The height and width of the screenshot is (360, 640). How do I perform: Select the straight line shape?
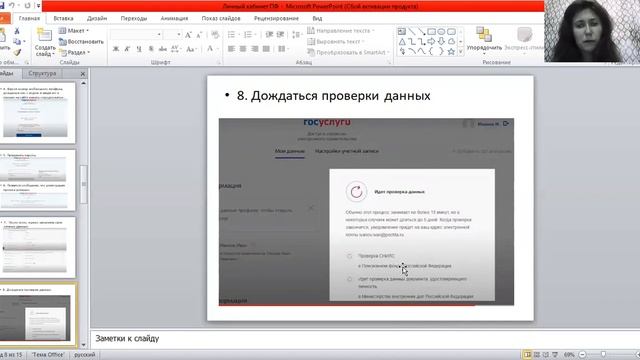[x=412, y=31]
